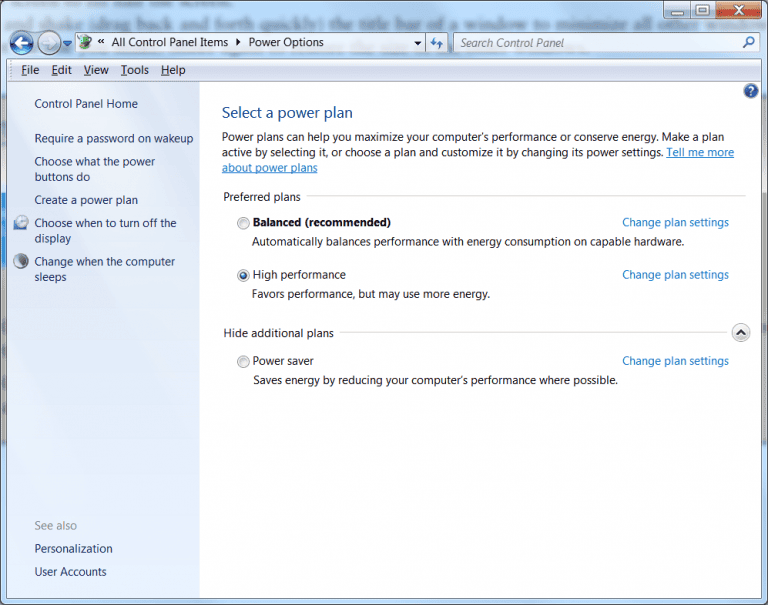Collapse additional plans with chevron button

coord(741,333)
